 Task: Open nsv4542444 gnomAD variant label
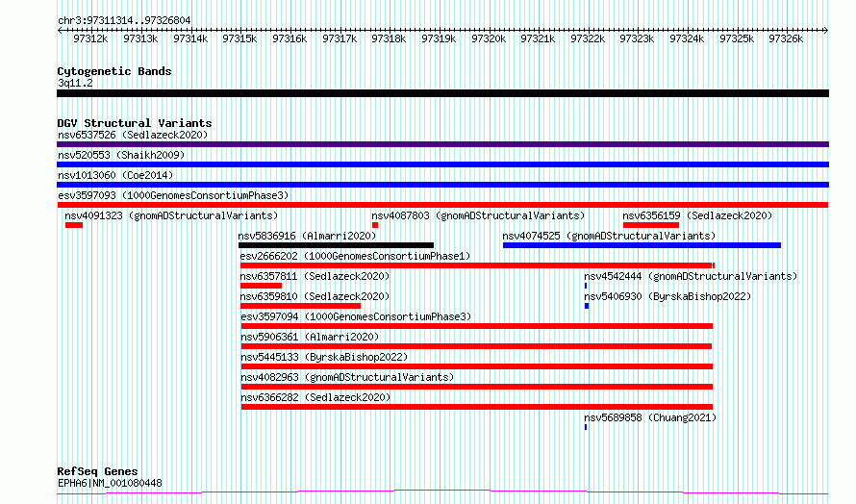[692, 276]
